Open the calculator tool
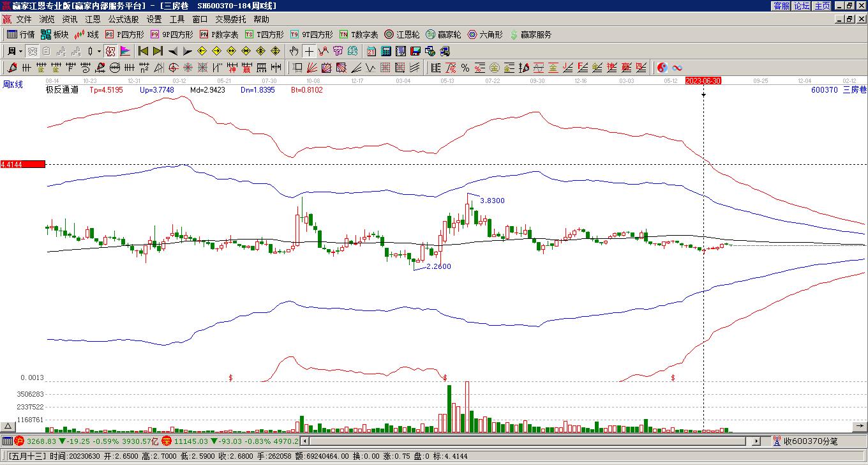868x465 pixels. (386, 51)
